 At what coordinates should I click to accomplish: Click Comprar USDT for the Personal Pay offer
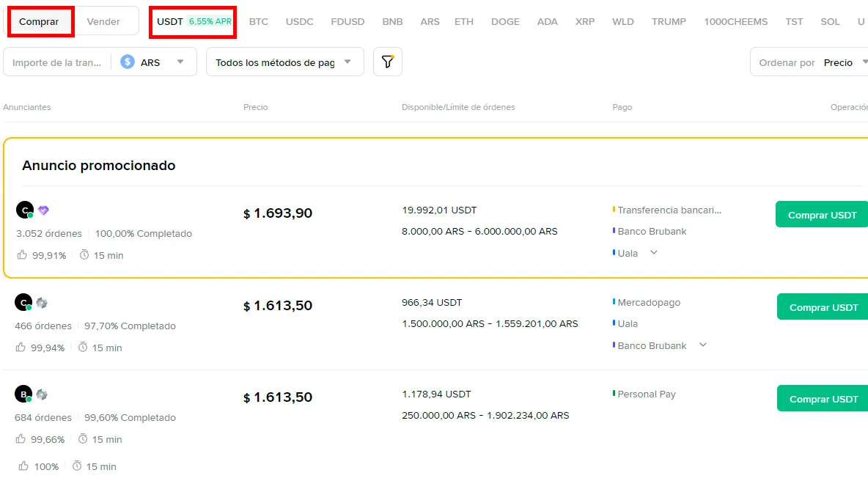822,399
